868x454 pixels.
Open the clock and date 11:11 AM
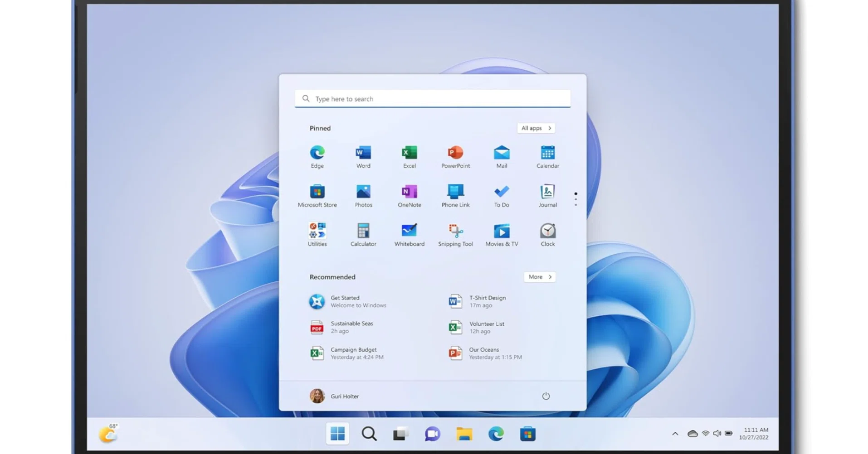click(x=754, y=434)
